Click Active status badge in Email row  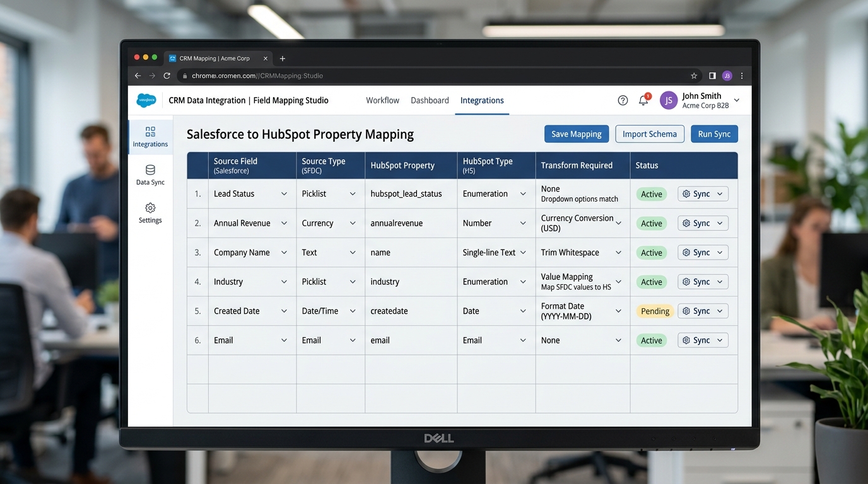[652, 340]
